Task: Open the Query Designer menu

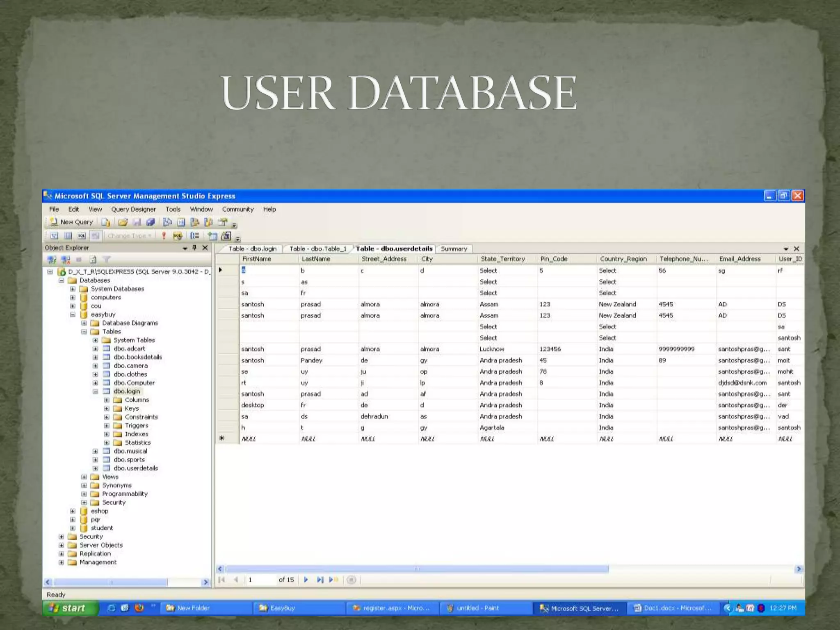Action: pyautogui.click(x=133, y=209)
